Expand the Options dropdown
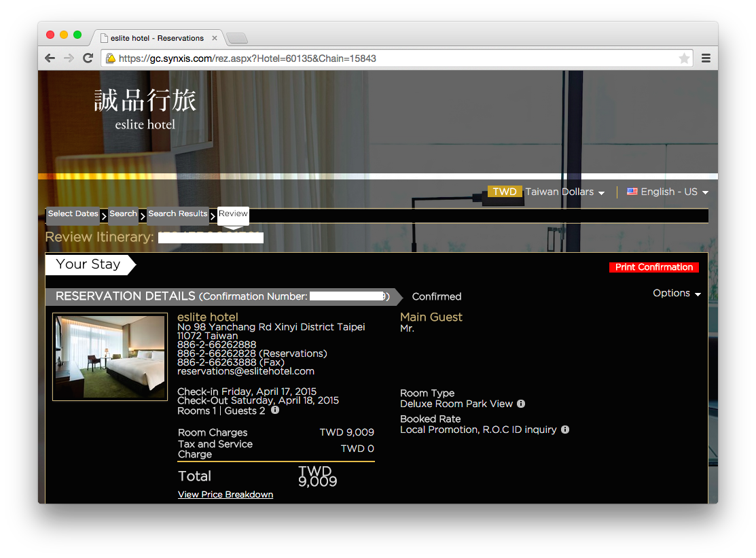Image resolution: width=756 pixels, height=558 pixels. (677, 293)
